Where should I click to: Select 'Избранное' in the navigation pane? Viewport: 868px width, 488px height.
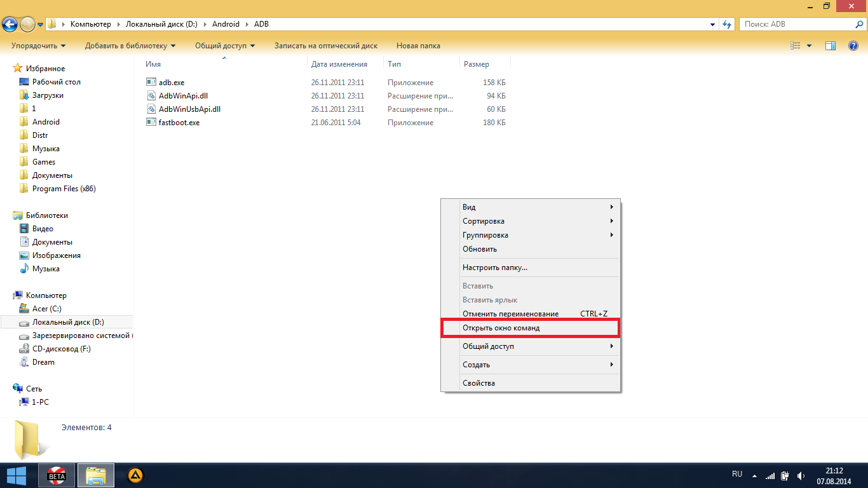click(x=45, y=68)
